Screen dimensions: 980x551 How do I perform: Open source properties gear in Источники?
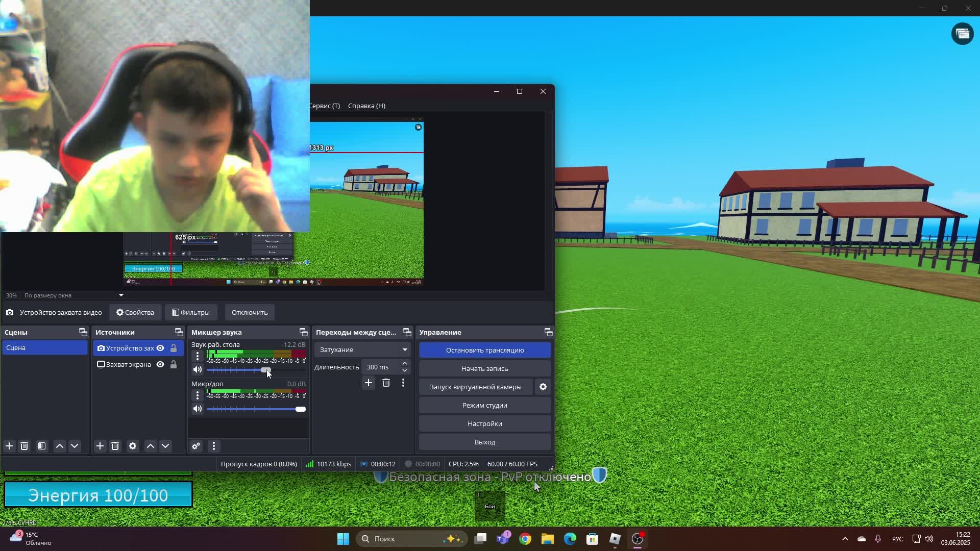[133, 446]
